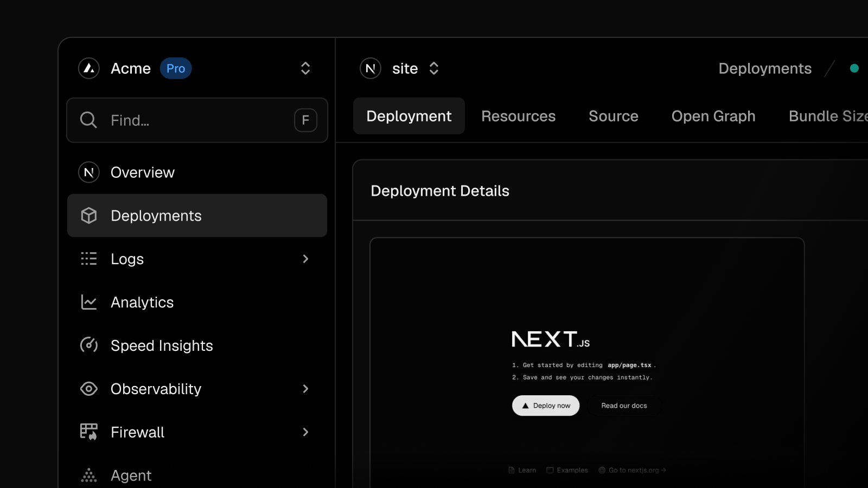Open the site project switcher chevrons
Image resolution: width=868 pixels, height=488 pixels.
click(x=433, y=68)
